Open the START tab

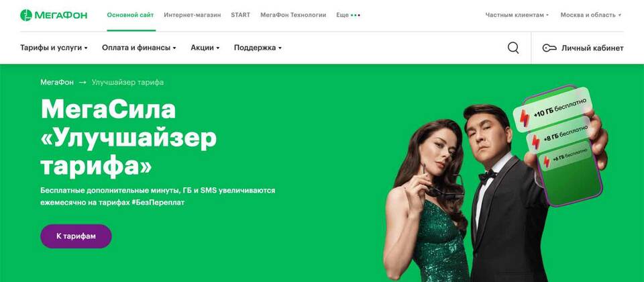coord(240,15)
